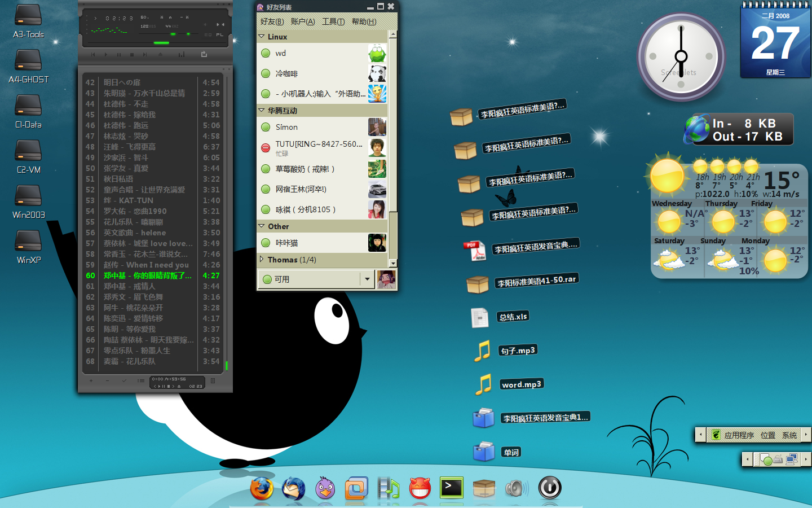Open the speaker volume dock icon
This screenshot has height=508, width=812.
tap(517, 488)
